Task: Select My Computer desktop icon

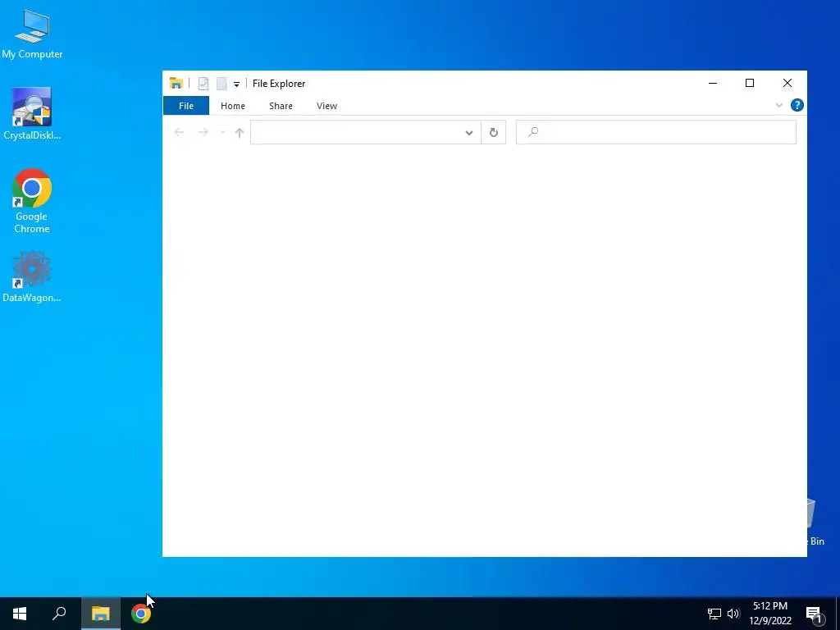Action: (32, 34)
